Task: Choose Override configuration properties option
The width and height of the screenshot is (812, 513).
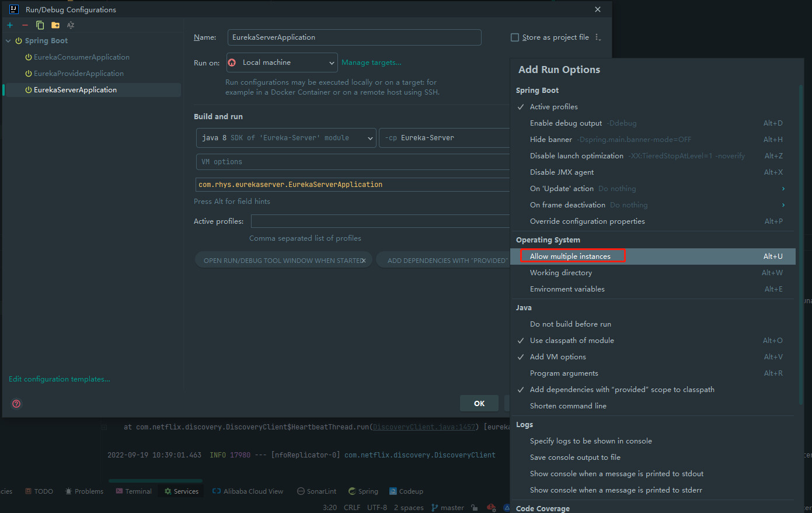Action: pos(653,221)
